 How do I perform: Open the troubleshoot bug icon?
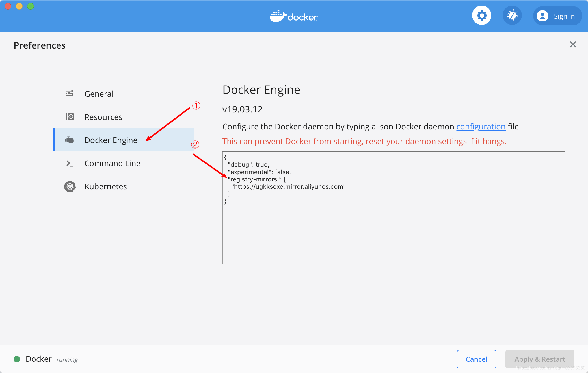coord(512,16)
